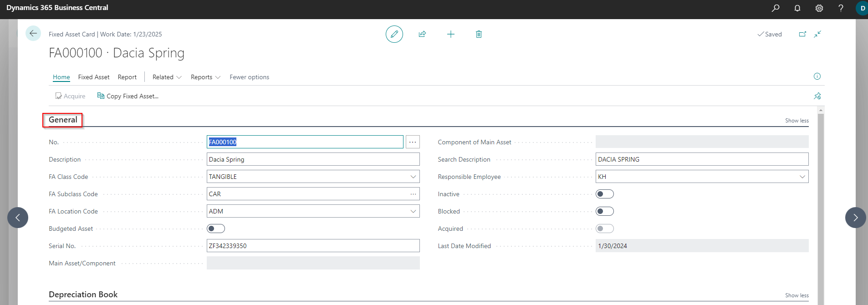868x305 pixels.
Task: Open the search magnifier icon
Action: coord(776,8)
